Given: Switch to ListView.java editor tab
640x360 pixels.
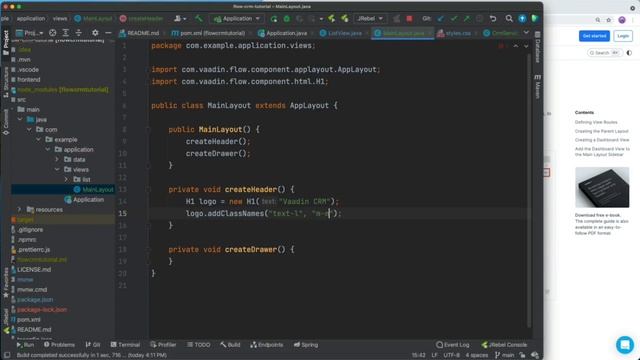Looking at the screenshot, I should pyautogui.click(x=341, y=33).
